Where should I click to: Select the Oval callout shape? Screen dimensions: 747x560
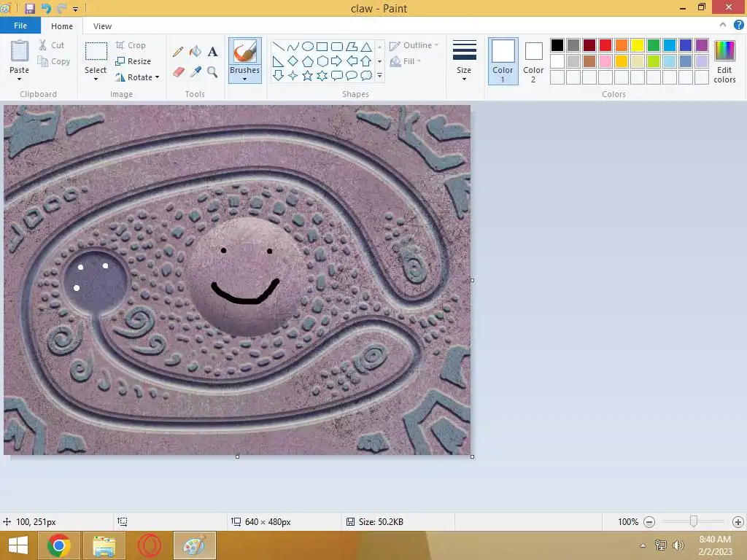coord(352,75)
